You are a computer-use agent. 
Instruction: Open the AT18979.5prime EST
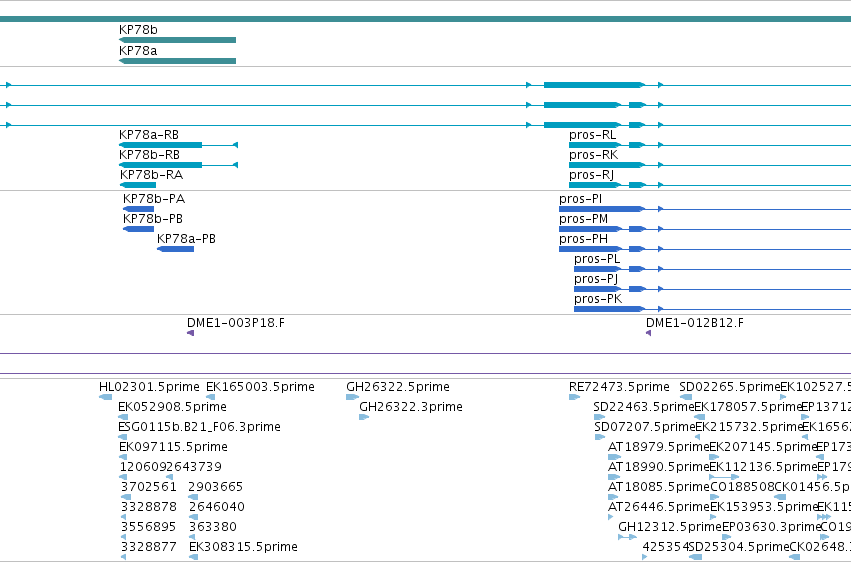click(614, 457)
